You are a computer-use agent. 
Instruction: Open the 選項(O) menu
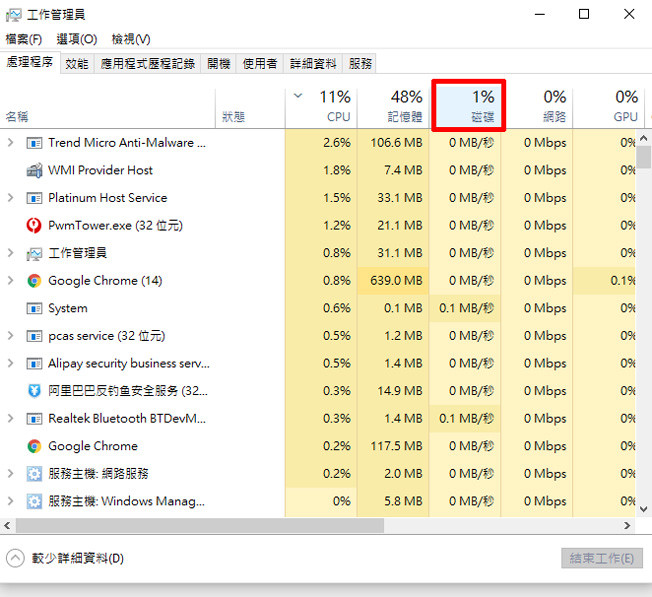(77, 39)
